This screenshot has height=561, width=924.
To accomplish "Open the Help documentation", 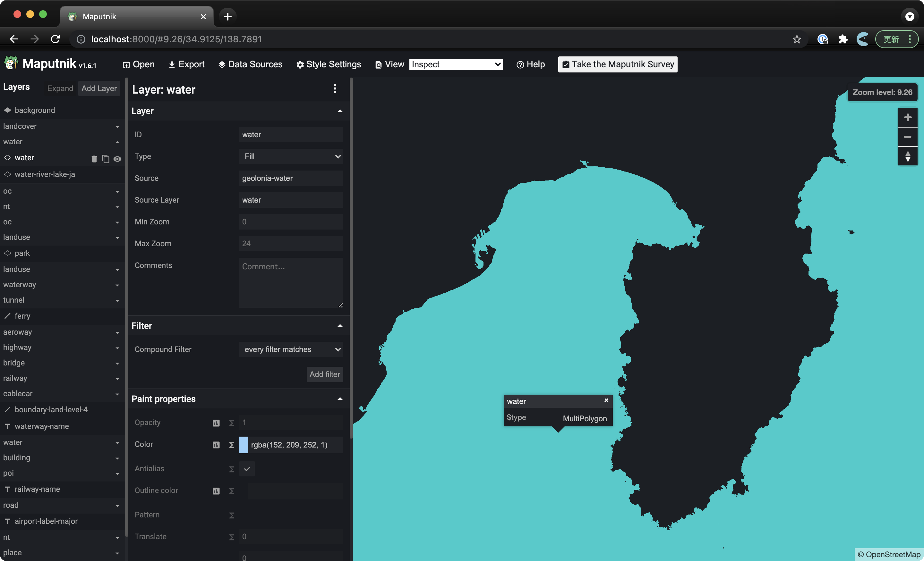I will tap(530, 64).
